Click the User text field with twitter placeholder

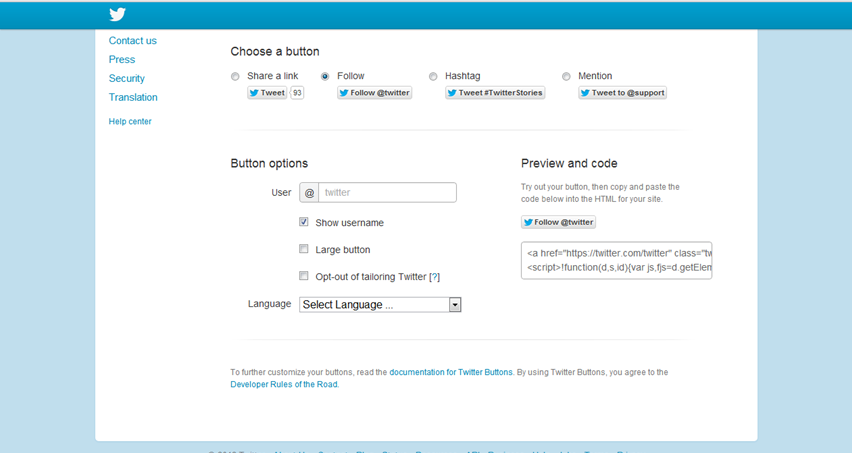click(x=387, y=192)
